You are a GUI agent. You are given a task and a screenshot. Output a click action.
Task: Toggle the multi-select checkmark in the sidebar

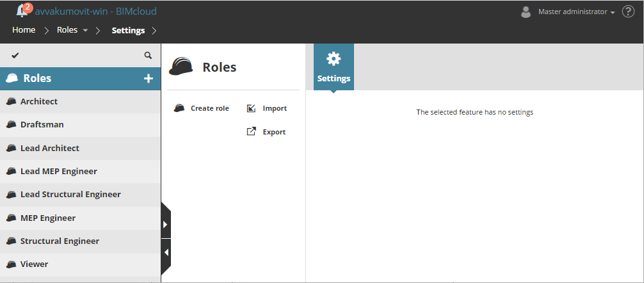tap(15, 56)
